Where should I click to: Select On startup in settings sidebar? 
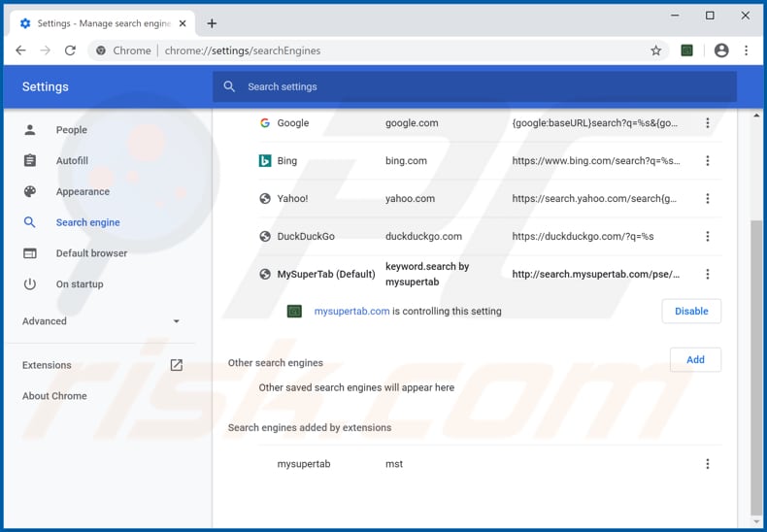pos(79,284)
